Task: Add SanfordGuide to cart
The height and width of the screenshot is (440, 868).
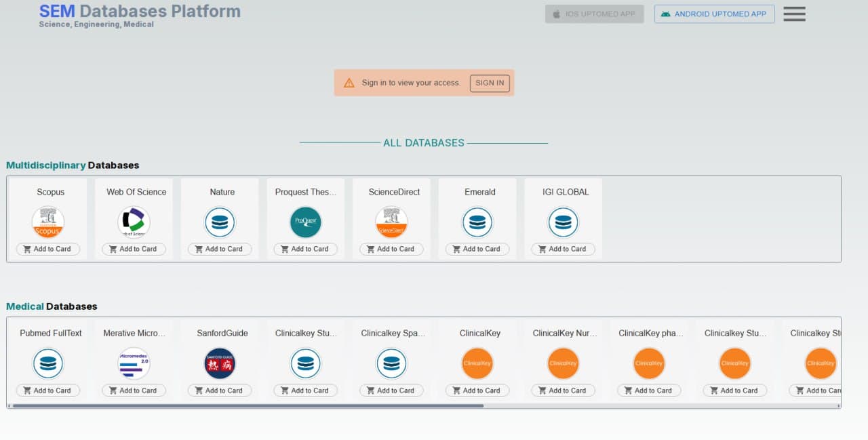Action: (x=220, y=391)
